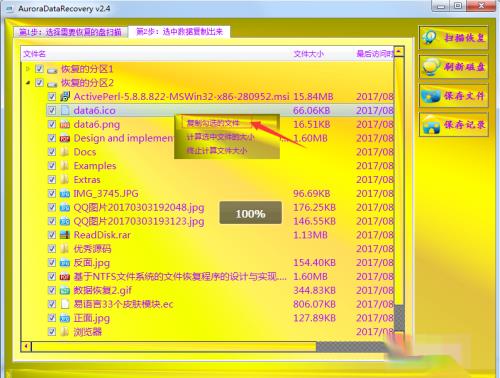500x378 pixels.
Task: Click the 反面.jpg file name
Action: [92, 263]
